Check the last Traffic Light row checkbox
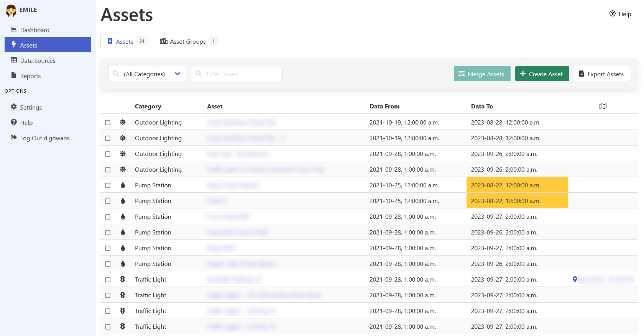Image resolution: width=644 pixels, height=336 pixels. click(x=108, y=327)
